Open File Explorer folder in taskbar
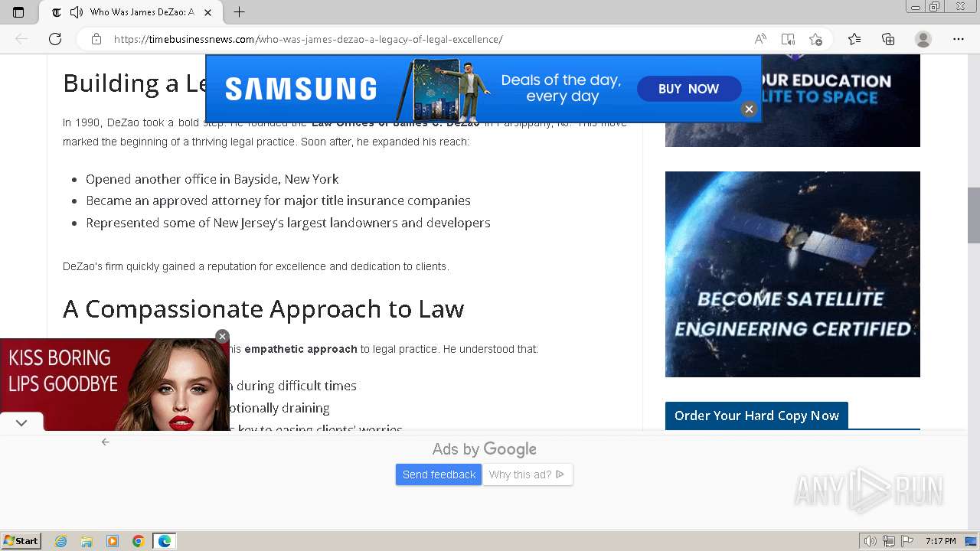 coord(87,541)
